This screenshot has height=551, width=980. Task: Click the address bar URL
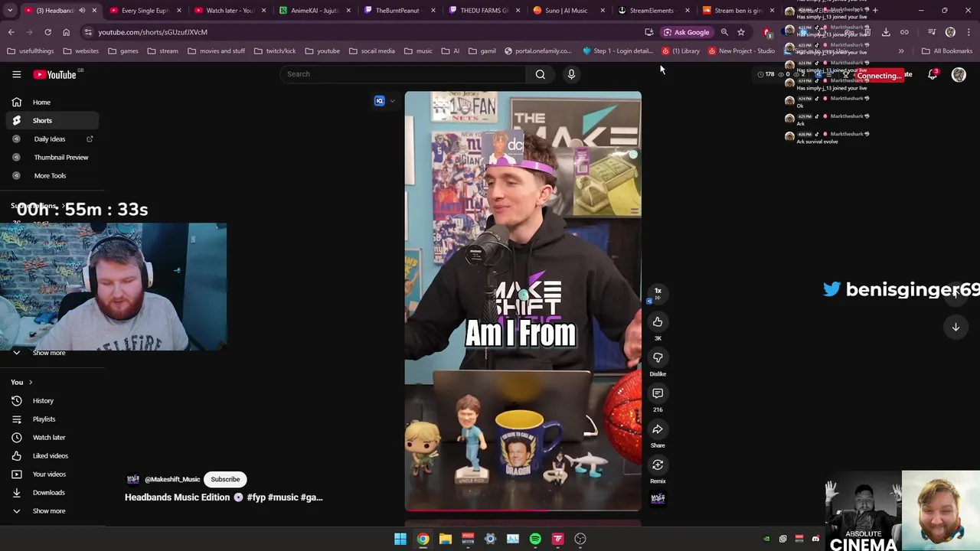coord(152,32)
